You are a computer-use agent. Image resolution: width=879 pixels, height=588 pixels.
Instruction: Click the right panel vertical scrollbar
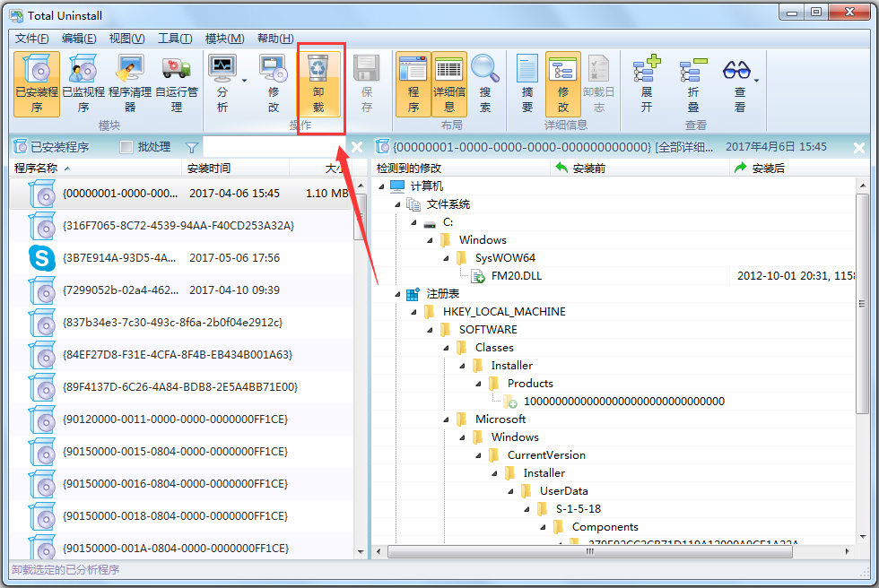tap(862, 359)
